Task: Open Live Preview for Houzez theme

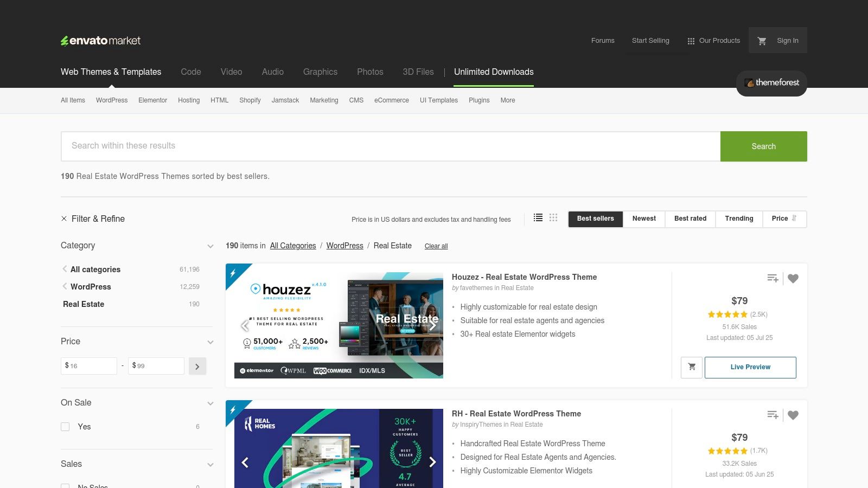Action: pos(750,367)
